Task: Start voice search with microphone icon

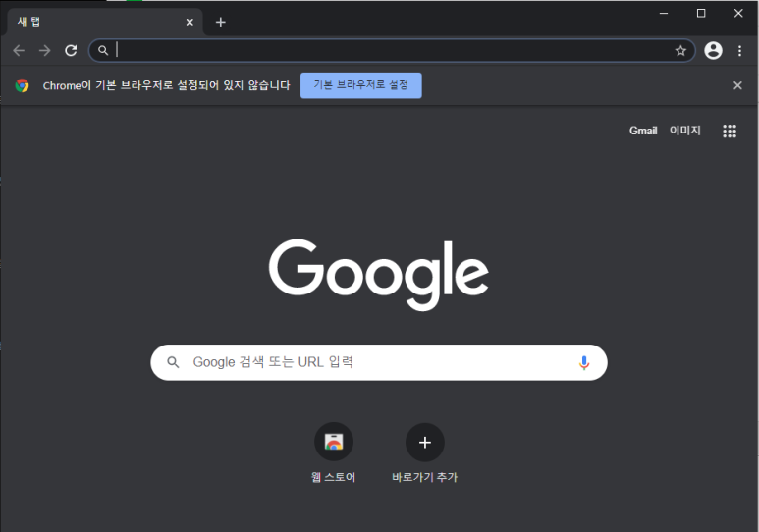Action: point(584,362)
